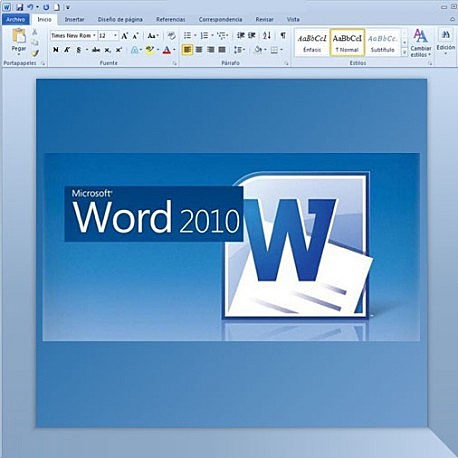Expand the Portapapeles dialog launcher
The height and width of the screenshot is (458, 458).
(43, 63)
